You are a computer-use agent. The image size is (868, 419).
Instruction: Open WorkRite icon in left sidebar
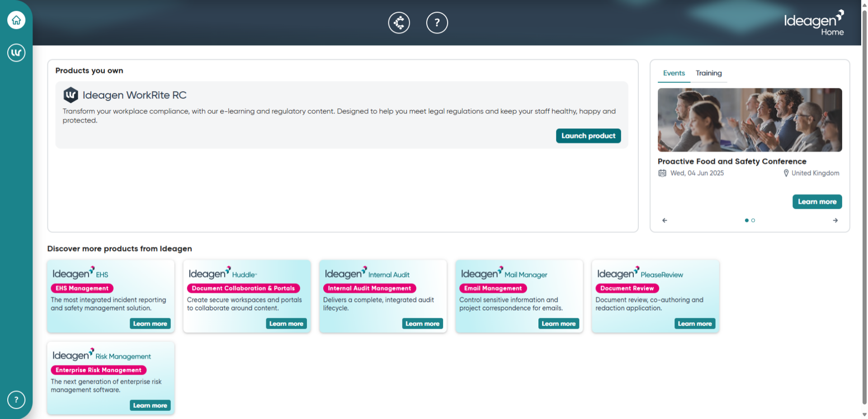16,53
